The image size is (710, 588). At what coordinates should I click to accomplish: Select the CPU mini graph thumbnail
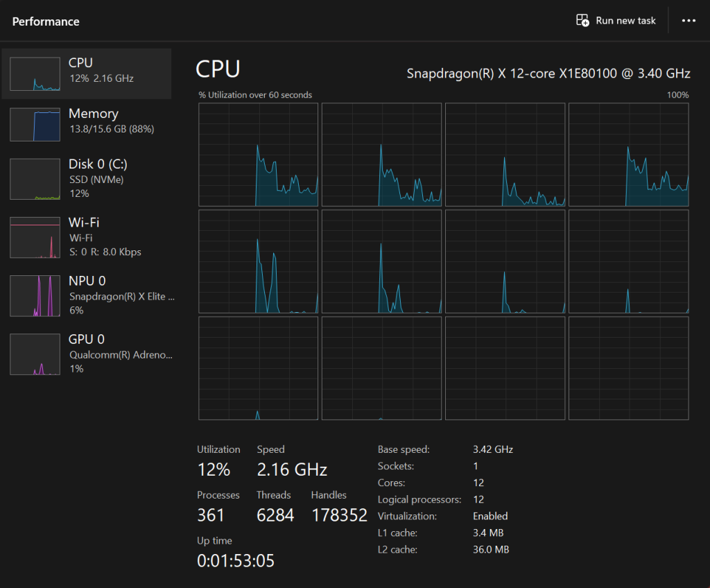tap(35, 74)
